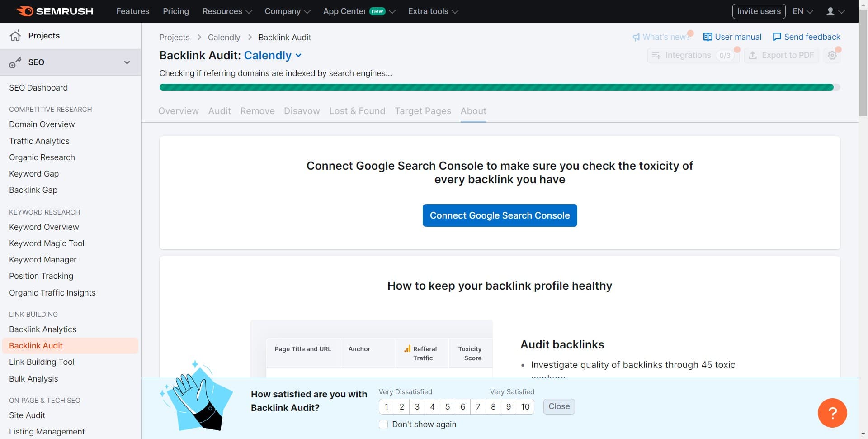Click the SEMrush logo icon
This screenshot has height=439, width=868.
[26, 11]
